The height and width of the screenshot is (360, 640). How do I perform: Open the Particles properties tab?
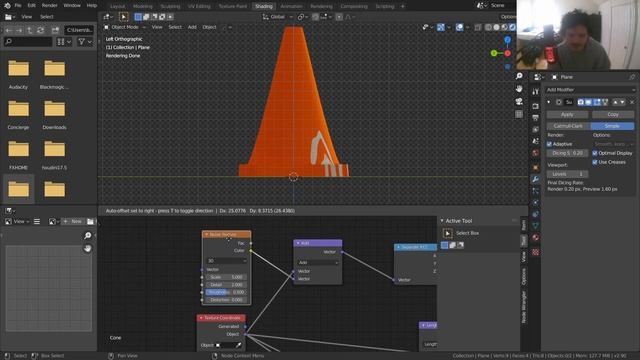pyautogui.click(x=536, y=191)
